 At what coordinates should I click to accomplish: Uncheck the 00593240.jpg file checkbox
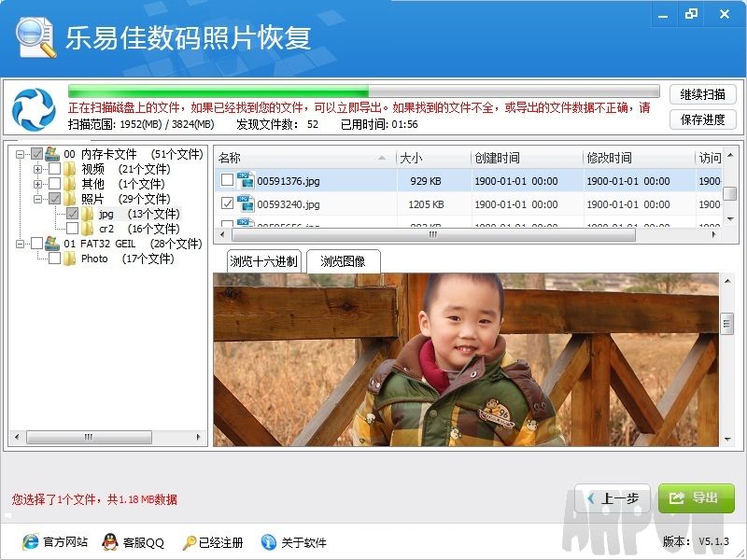point(227,204)
